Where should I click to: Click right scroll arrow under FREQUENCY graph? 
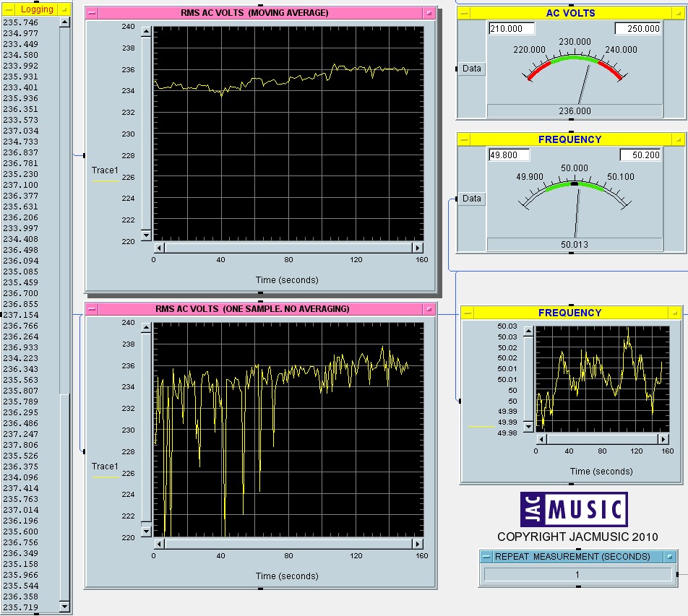[x=663, y=439]
